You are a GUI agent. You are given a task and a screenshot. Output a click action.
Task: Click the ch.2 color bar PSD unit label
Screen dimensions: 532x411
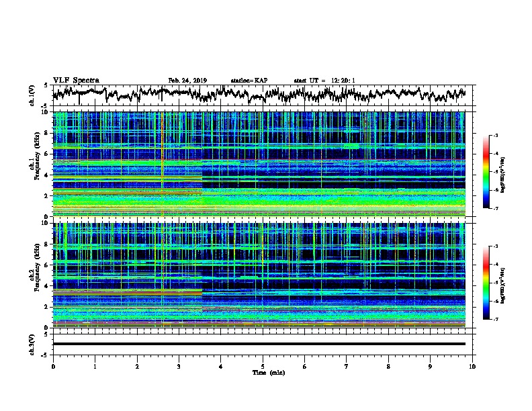point(502,285)
